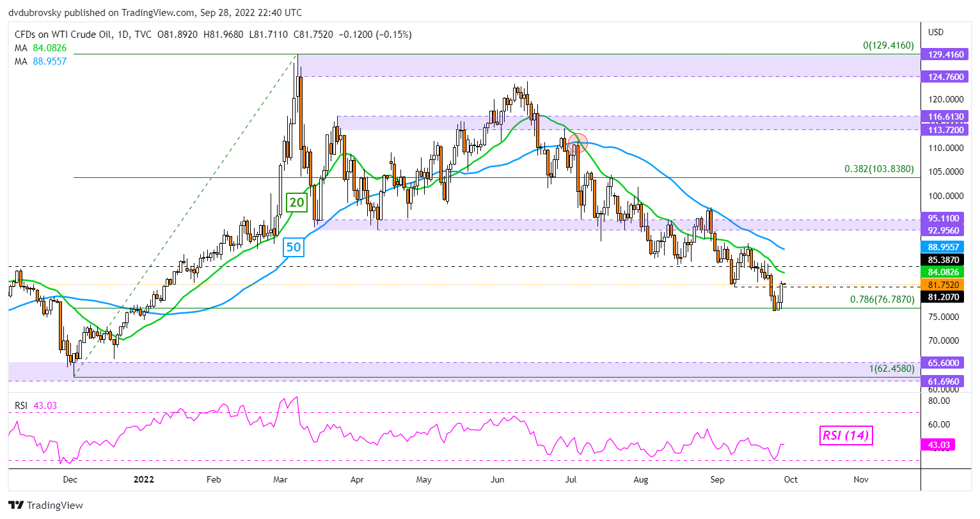
Task: Click the 'Nov' label on time axis
Action: point(861,479)
